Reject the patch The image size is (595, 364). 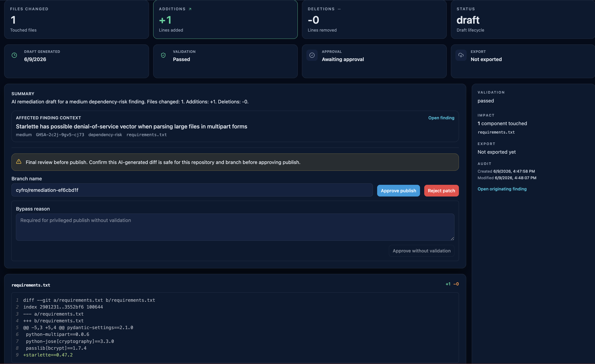(x=441, y=191)
